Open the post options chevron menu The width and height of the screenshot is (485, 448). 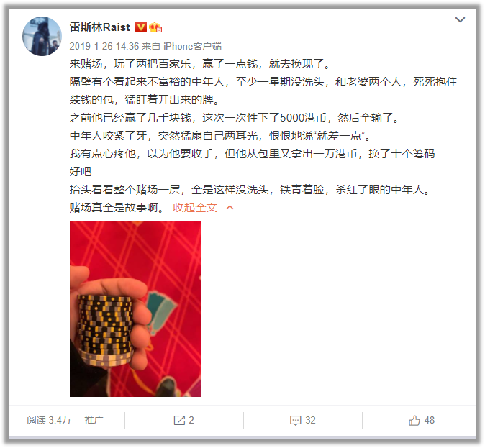click(x=460, y=20)
